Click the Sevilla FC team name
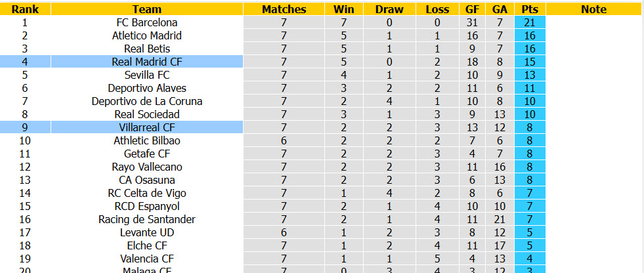 (147, 75)
